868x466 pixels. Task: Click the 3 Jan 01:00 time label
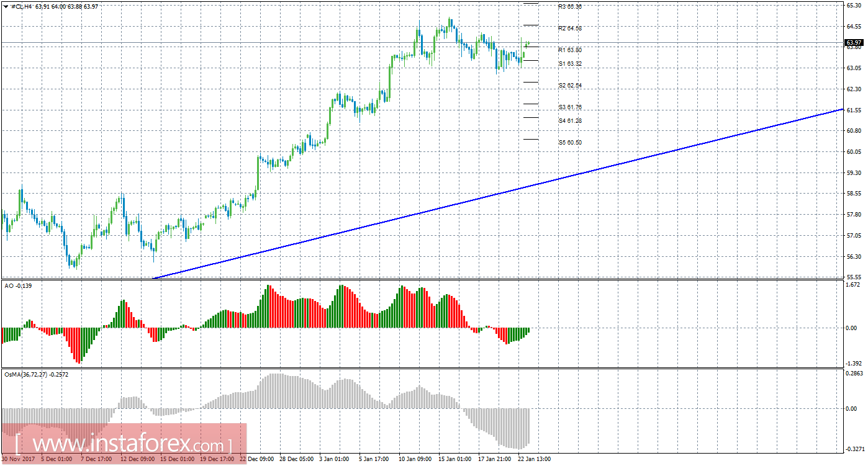click(x=335, y=460)
